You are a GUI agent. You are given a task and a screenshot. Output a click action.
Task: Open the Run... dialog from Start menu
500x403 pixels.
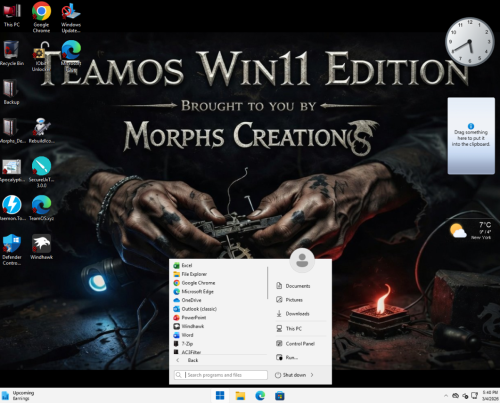(301, 357)
